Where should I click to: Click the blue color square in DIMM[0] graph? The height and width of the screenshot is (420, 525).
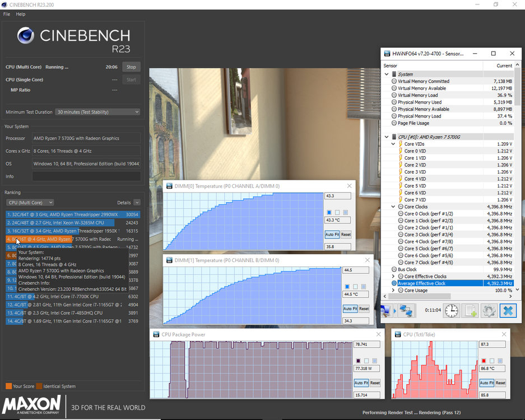click(x=329, y=212)
